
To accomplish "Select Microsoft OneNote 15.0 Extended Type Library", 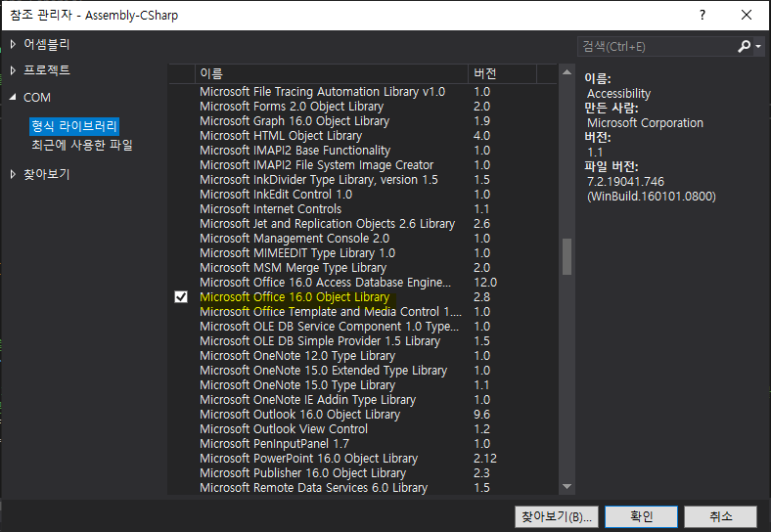I will tap(363, 371).
